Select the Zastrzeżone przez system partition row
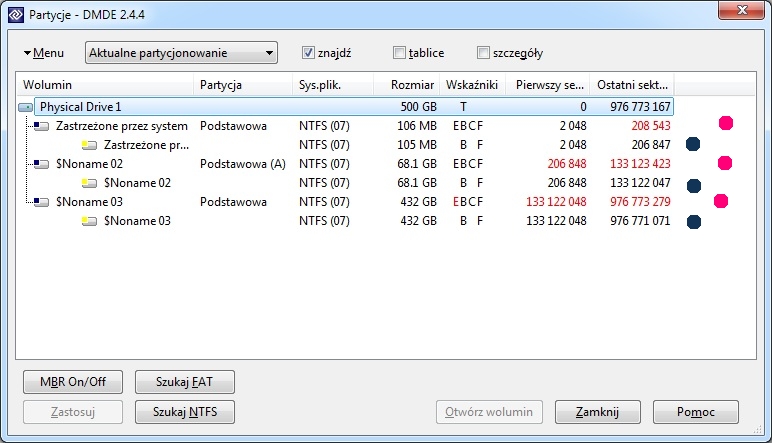 tap(122, 126)
